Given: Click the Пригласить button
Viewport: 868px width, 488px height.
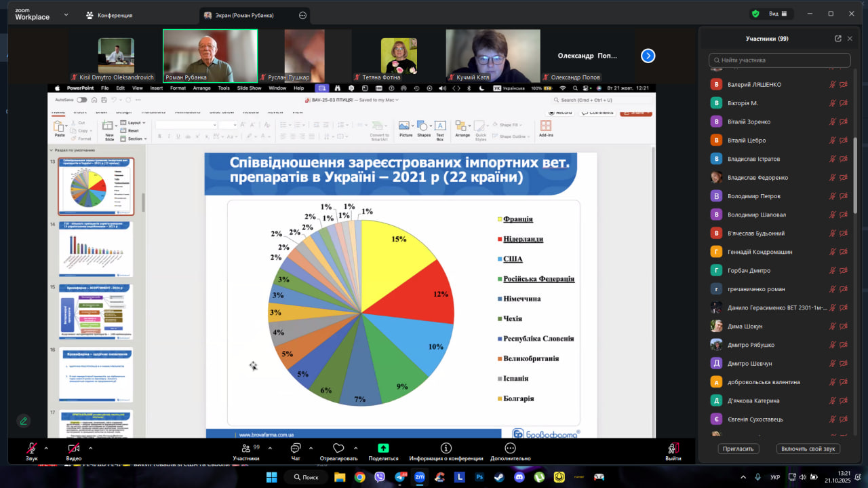Looking at the screenshot, I should point(738,449).
